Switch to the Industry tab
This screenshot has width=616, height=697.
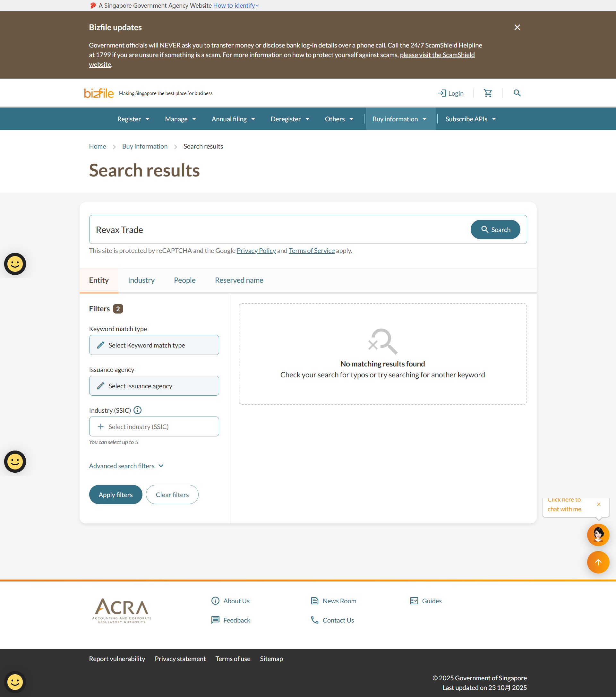tap(141, 280)
